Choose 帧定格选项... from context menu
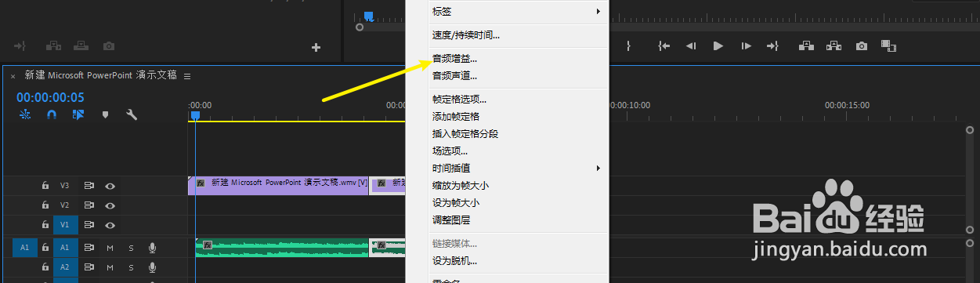Image resolution: width=980 pixels, height=283 pixels. 507,99
